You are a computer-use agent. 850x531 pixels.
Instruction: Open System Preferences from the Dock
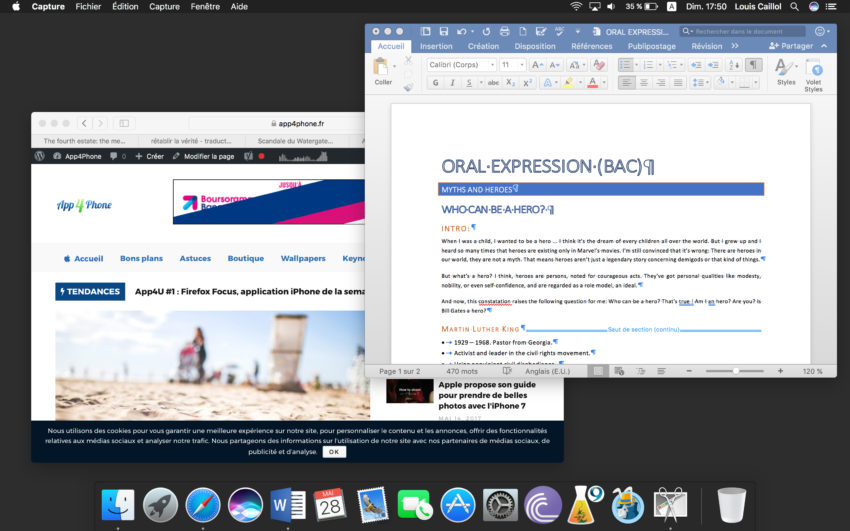(500, 505)
